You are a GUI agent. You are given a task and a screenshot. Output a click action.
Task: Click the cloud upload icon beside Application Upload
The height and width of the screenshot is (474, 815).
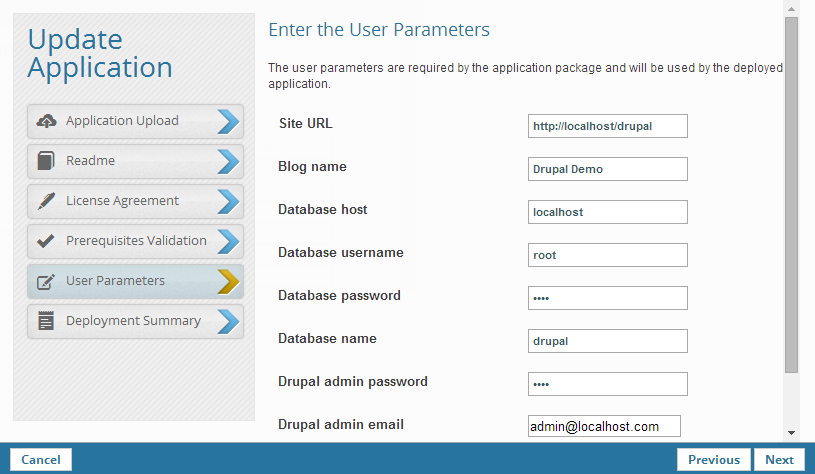coord(46,121)
